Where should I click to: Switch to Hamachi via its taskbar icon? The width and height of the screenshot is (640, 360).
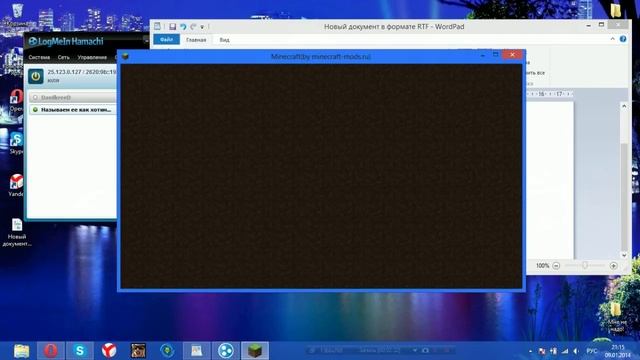[x=225, y=351]
